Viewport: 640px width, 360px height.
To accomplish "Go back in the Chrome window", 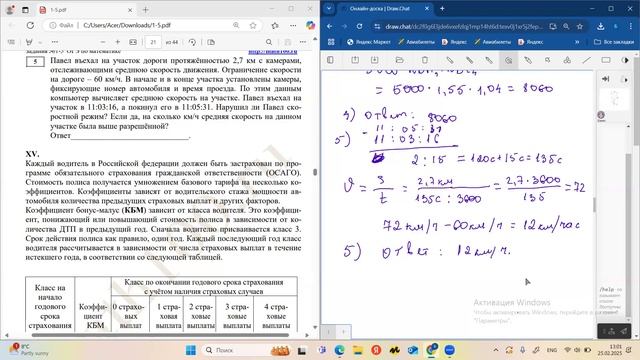I will point(330,26).
